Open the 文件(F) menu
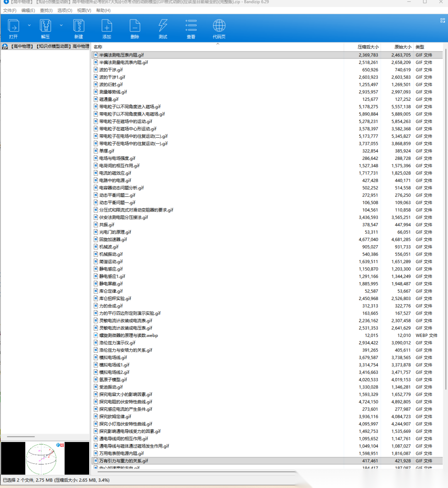This screenshot has width=448, height=488. point(10,10)
